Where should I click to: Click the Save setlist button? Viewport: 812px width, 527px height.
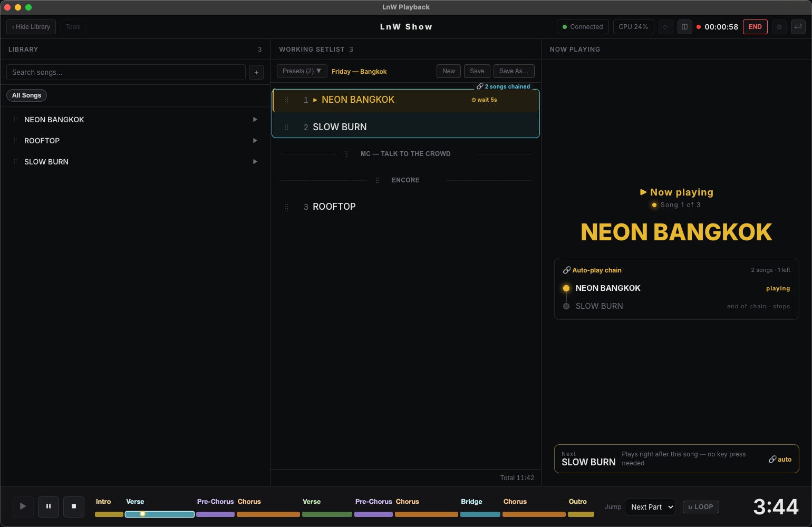click(x=477, y=71)
